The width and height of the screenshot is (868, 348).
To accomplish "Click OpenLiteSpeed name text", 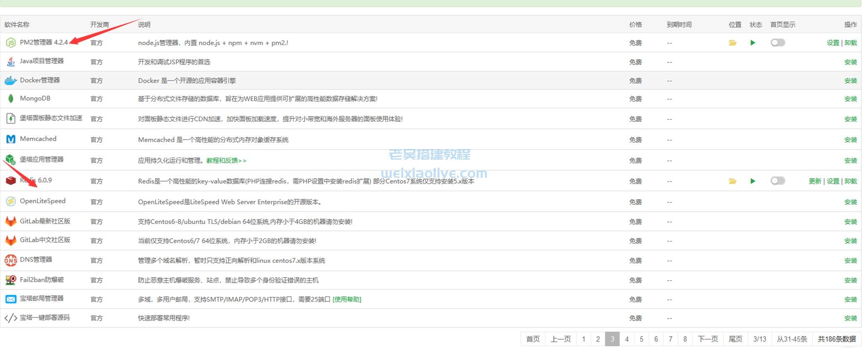I will 43,201.
